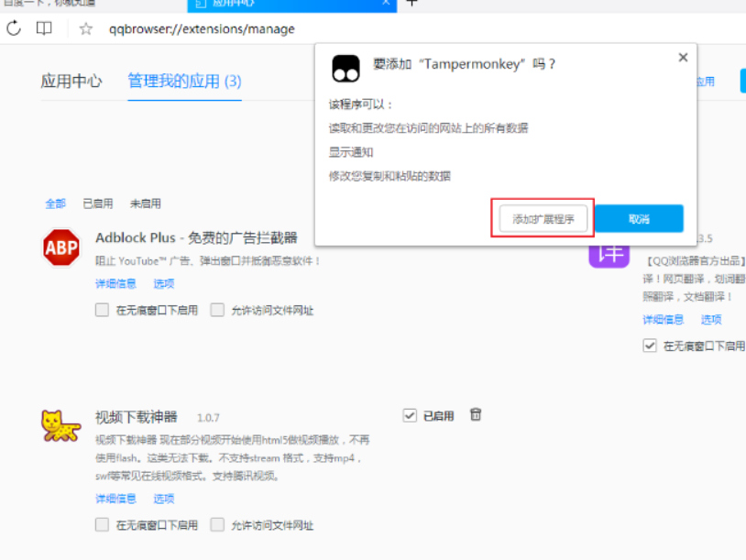Click the Adblock Plus extension title
746x560 pixels.
[x=196, y=237]
